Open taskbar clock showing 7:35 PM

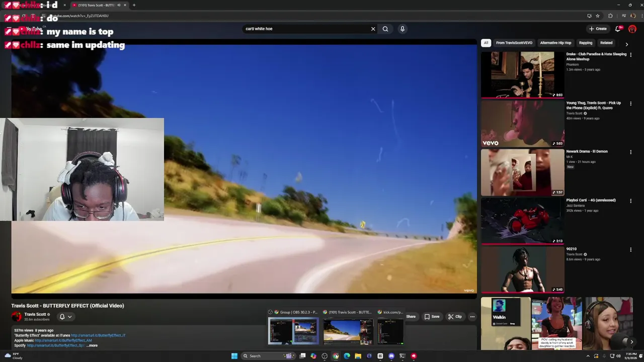coord(631,356)
